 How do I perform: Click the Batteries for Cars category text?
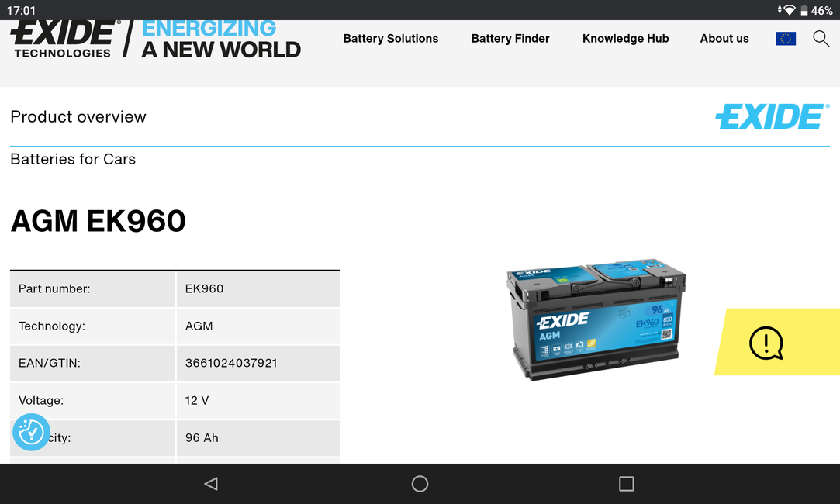[73, 159]
